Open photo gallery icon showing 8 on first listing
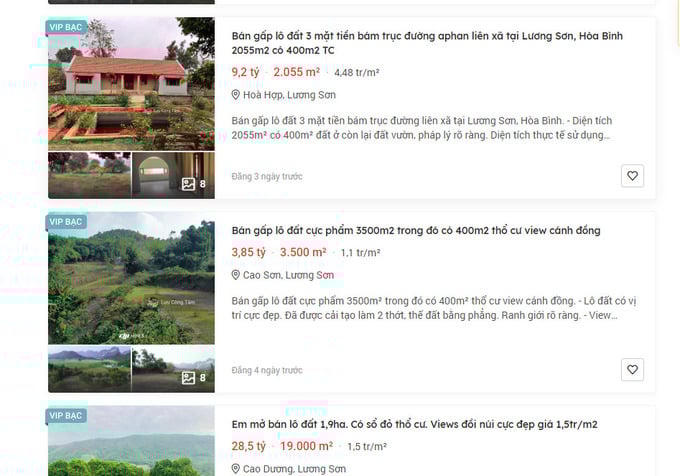This screenshot has width=680, height=476. pyautogui.click(x=193, y=184)
